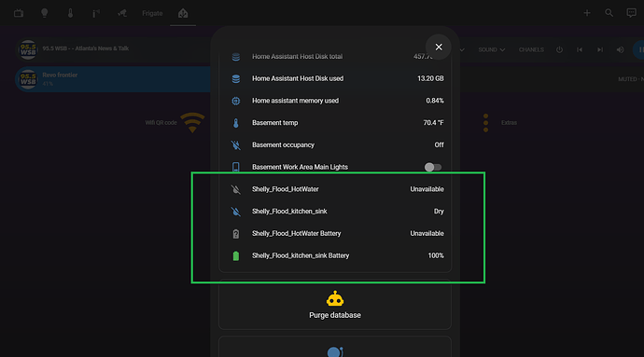Click Shelly_Flood_kitchen_sink water-off icon
Image resolution: width=644 pixels, height=357 pixels.
click(x=236, y=212)
